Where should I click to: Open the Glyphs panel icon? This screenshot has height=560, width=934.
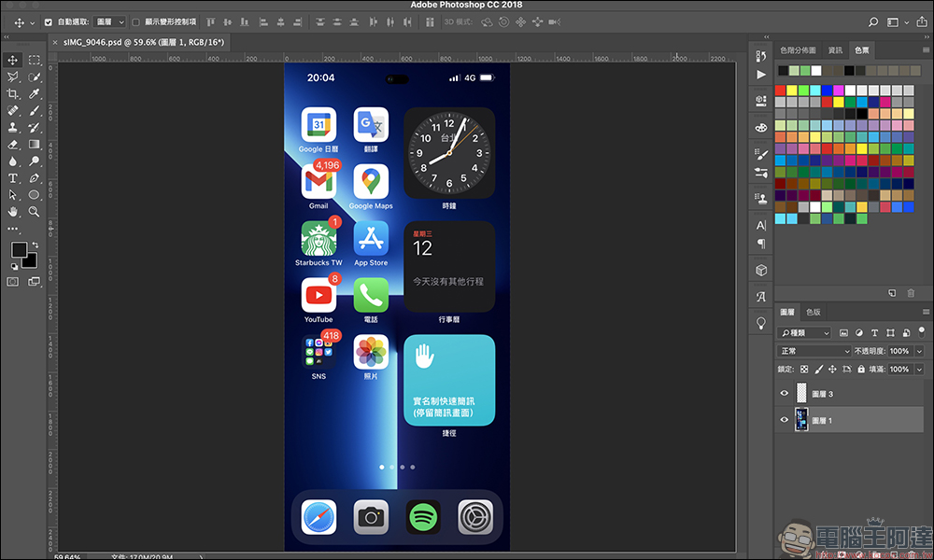point(760,297)
